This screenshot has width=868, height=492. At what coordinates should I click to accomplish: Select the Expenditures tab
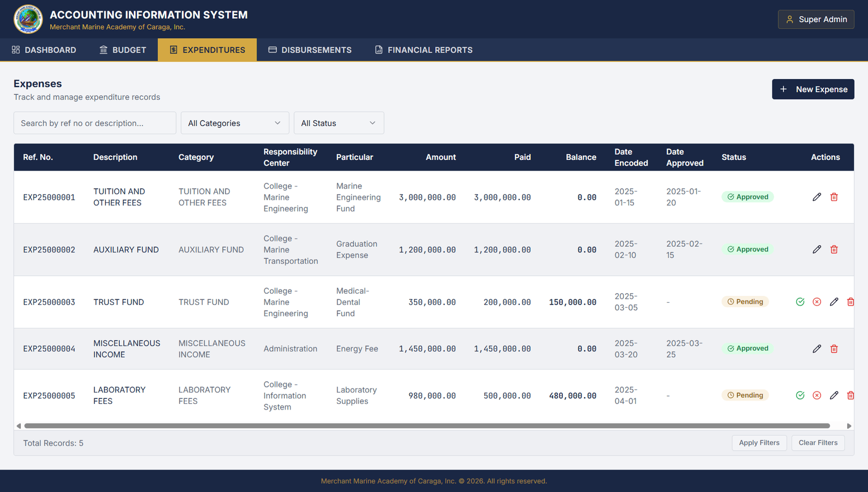tap(207, 50)
